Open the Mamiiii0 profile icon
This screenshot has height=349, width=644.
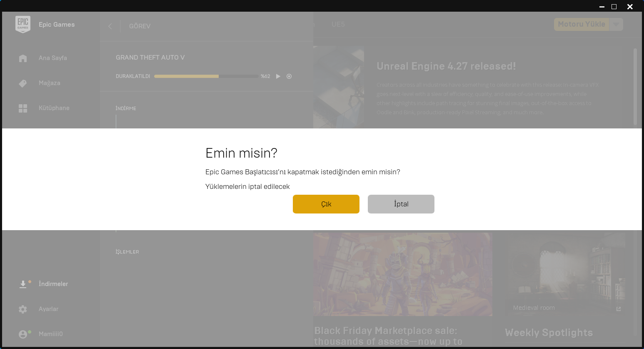(x=23, y=334)
